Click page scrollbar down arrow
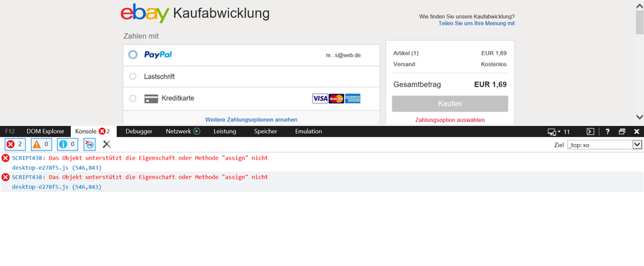644x266 pixels. tap(639, 117)
